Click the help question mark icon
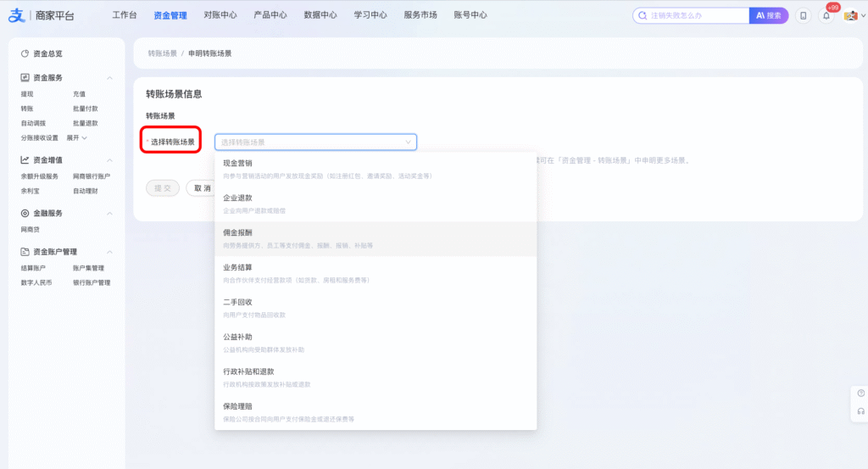868x469 pixels. (861, 394)
